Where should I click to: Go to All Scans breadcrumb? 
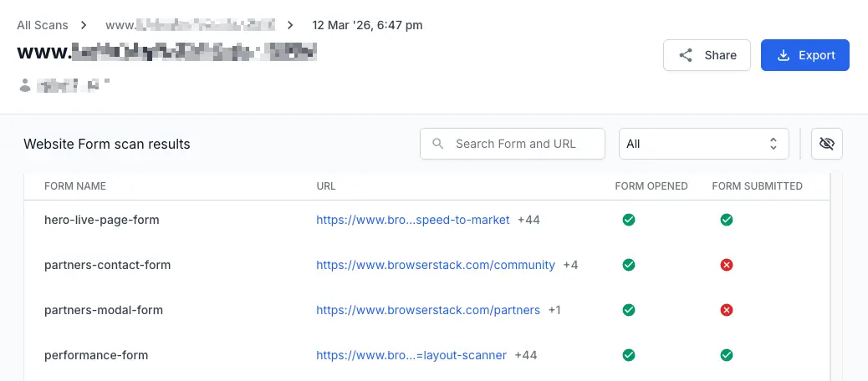click(x=43, y=25)
